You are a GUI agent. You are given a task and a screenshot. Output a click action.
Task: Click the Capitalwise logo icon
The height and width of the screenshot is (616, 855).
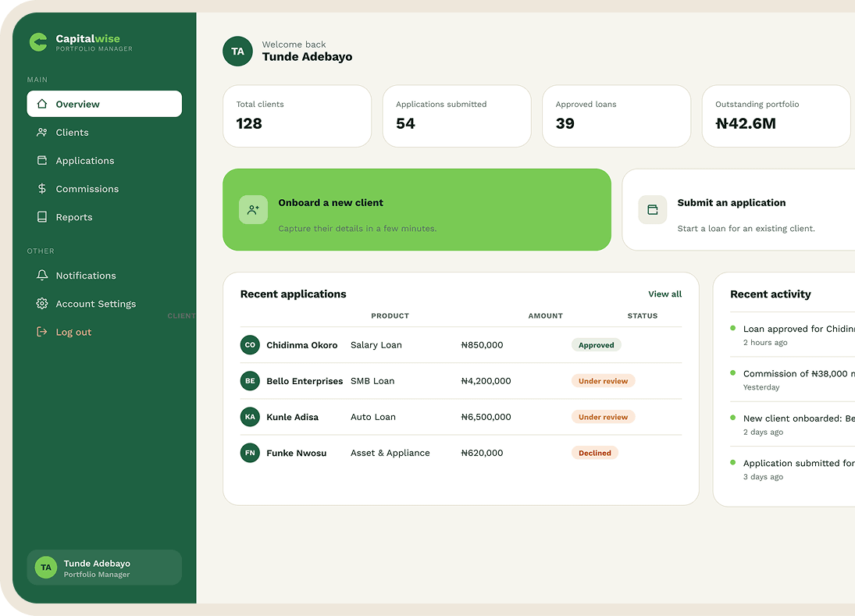tap(38, 42)
